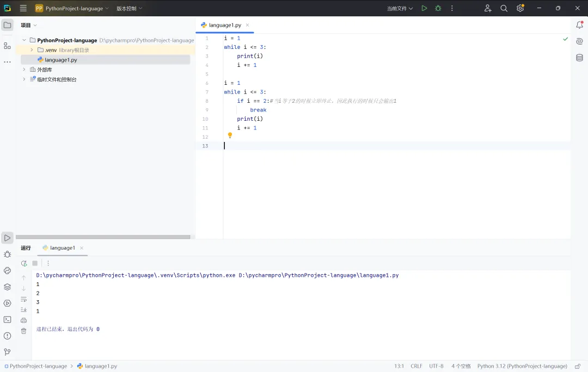Start debugging with the bug icon
Viewport: 588px width, 372px height.
coord(438,8)
